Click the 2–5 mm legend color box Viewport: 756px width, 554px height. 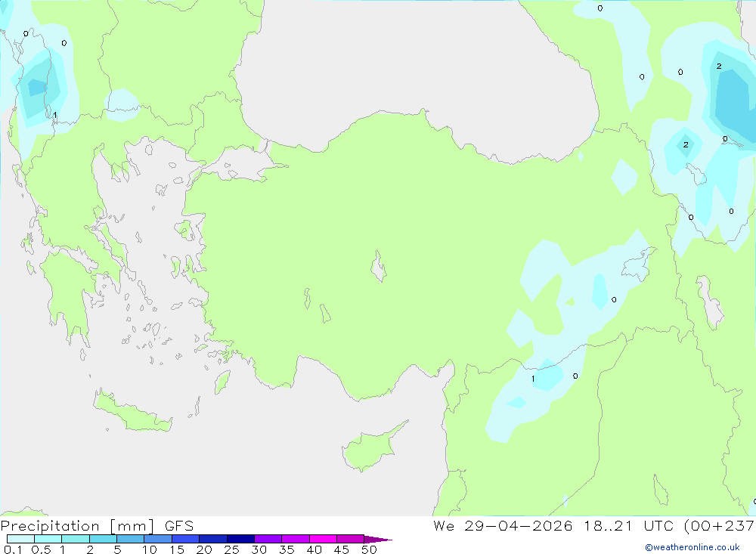pos(103,539)
